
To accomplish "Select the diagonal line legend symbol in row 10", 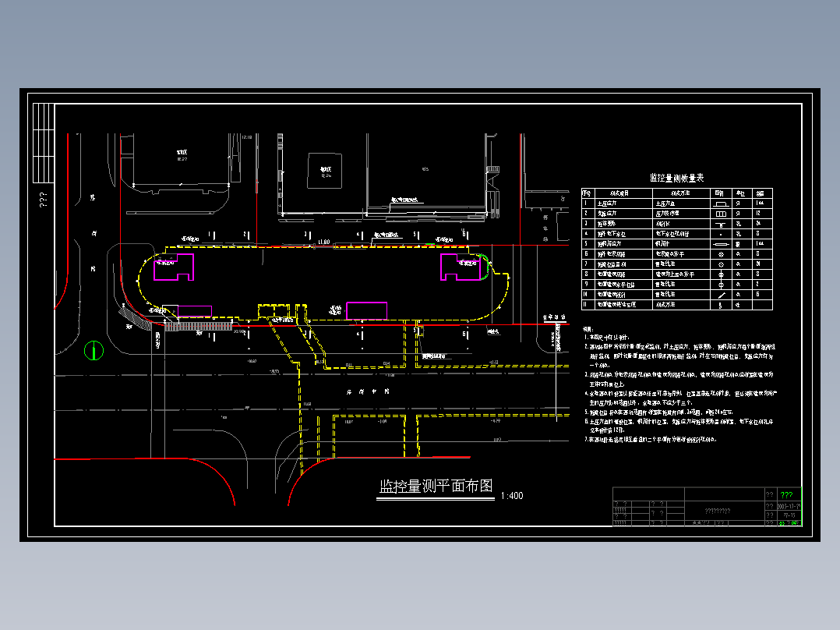I will point(721,295).
